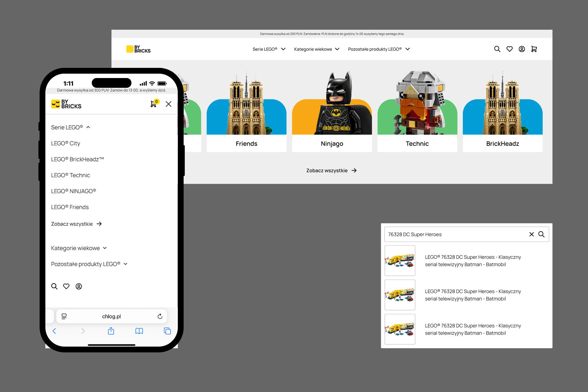Tap the mobile menu search icon
The width and height of the screenshot is (588, 392).
54,286
